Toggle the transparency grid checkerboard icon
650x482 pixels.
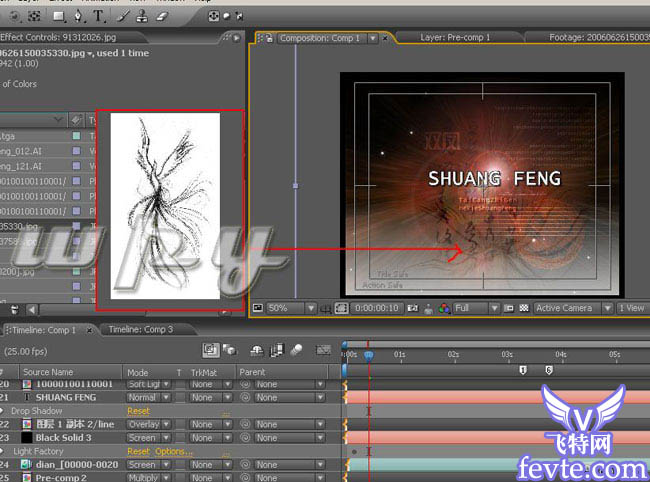pos(524,308)
